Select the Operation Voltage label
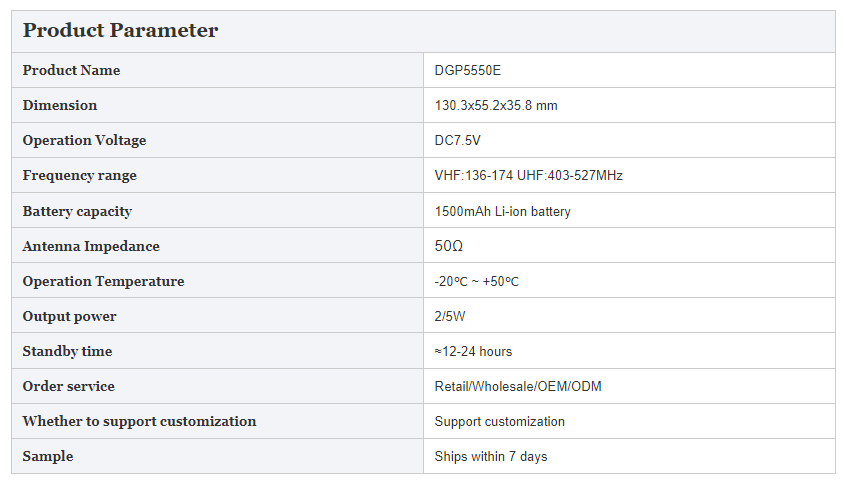The image size is (846, 489). [84, 140]
